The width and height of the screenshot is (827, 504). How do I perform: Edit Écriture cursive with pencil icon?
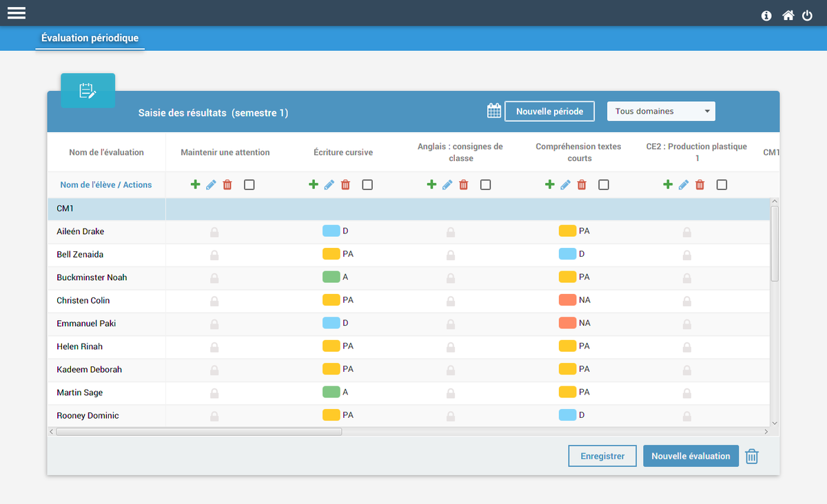click(329, 185)
